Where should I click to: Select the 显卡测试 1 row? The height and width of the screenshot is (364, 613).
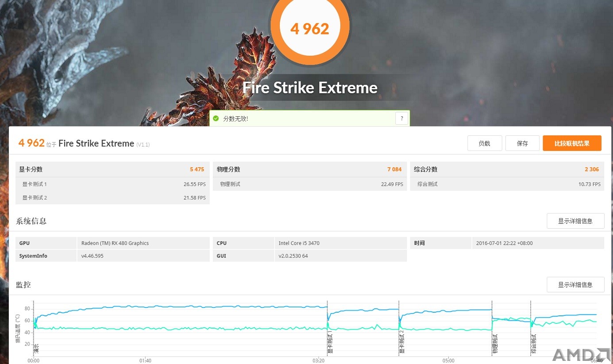(x=112, y=184)
